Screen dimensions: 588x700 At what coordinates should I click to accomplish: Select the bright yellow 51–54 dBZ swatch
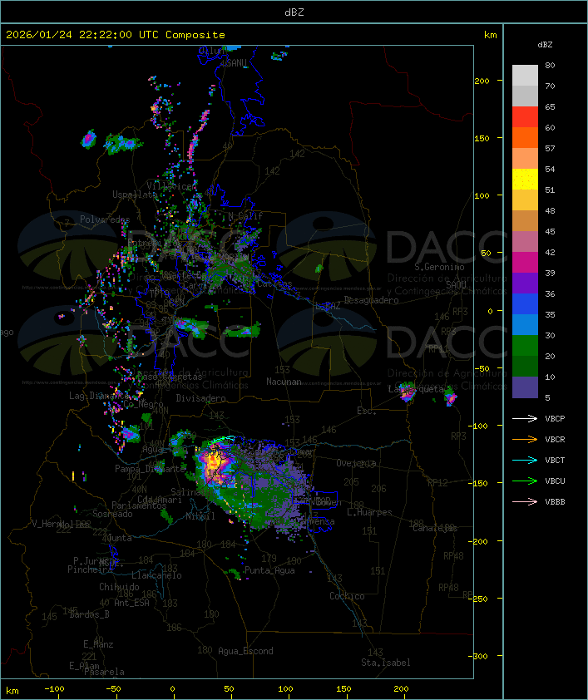(525, 180)
